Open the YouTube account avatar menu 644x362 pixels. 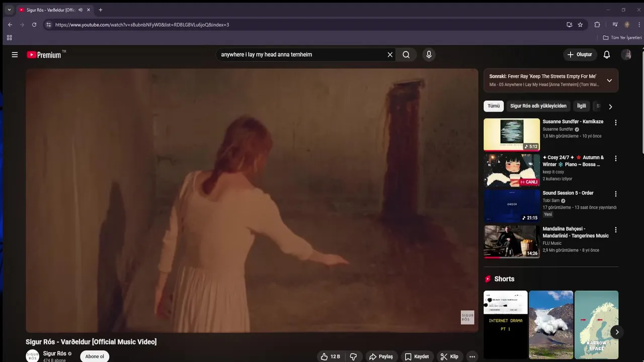pos(626,54)
